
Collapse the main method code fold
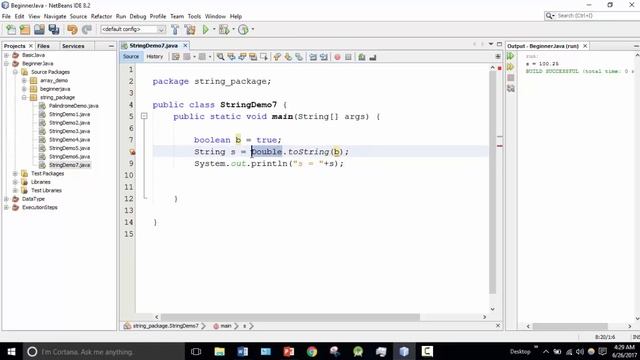coord(144,116)
